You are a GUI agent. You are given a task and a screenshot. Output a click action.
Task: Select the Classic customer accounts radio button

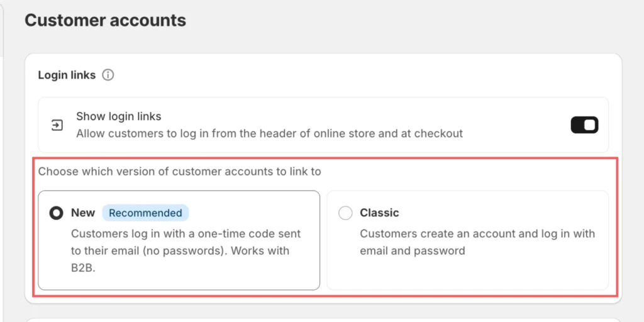pyautogui.click(x=345, y=213)
